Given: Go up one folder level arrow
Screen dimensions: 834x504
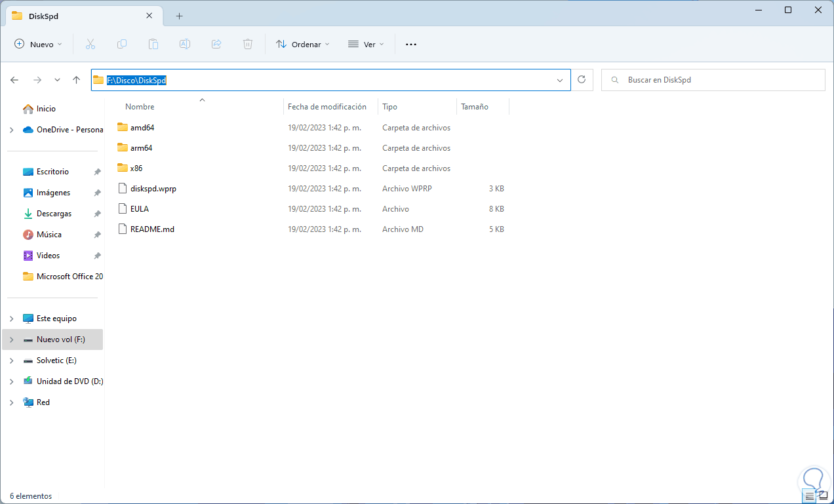Looking at the screenshot, I should pyautogui.click(x=76, y=80).
